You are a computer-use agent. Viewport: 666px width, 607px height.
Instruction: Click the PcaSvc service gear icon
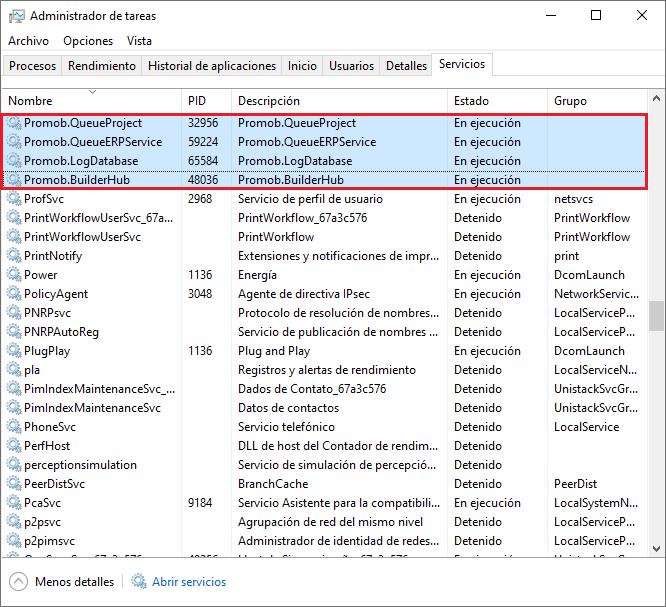coord(14,503)
